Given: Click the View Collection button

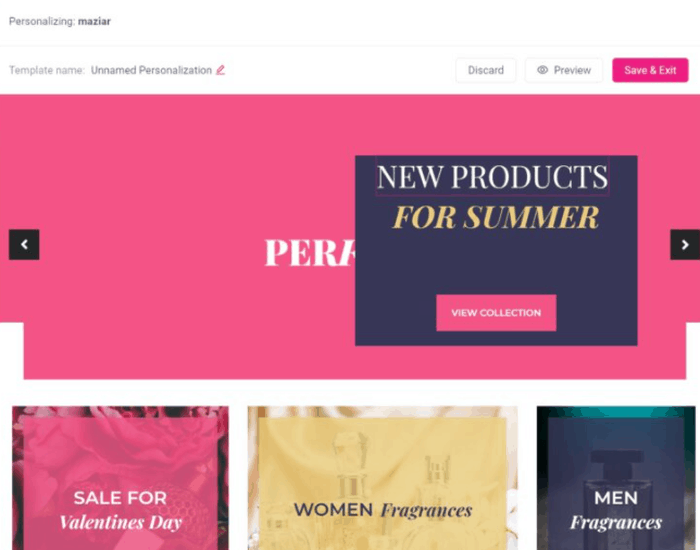Looking at the screenshot, I should click(496, 312).
